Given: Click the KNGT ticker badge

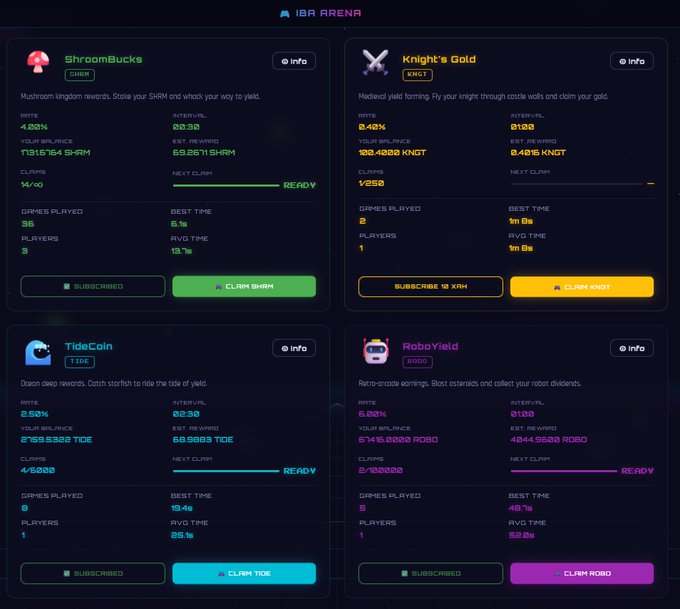Looking at the screenshot, I should 417,75.
